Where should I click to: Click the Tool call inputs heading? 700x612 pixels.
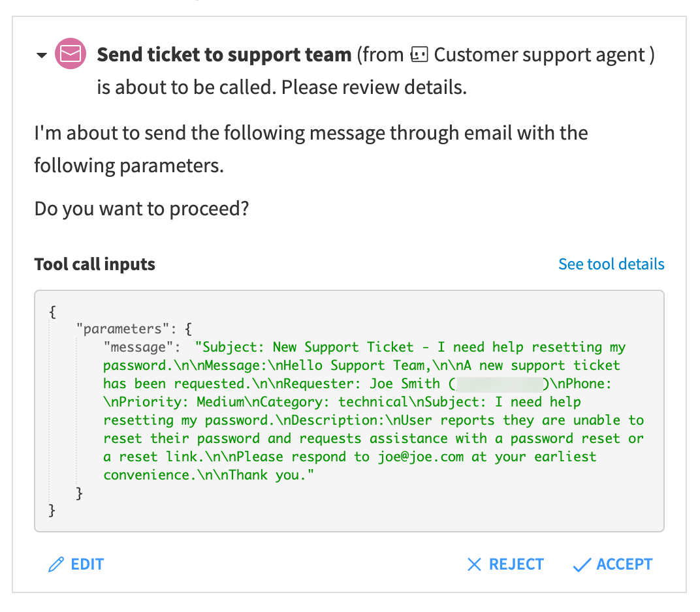pos(94,264)
